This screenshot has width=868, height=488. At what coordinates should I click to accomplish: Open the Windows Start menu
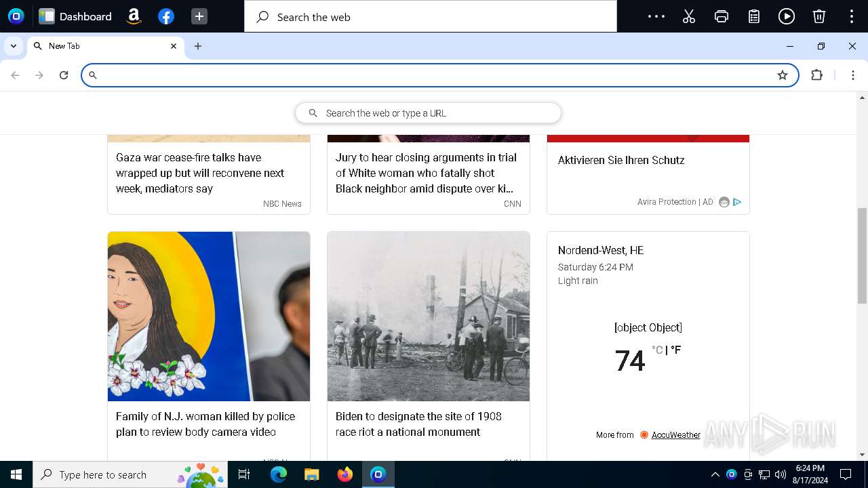16,474
